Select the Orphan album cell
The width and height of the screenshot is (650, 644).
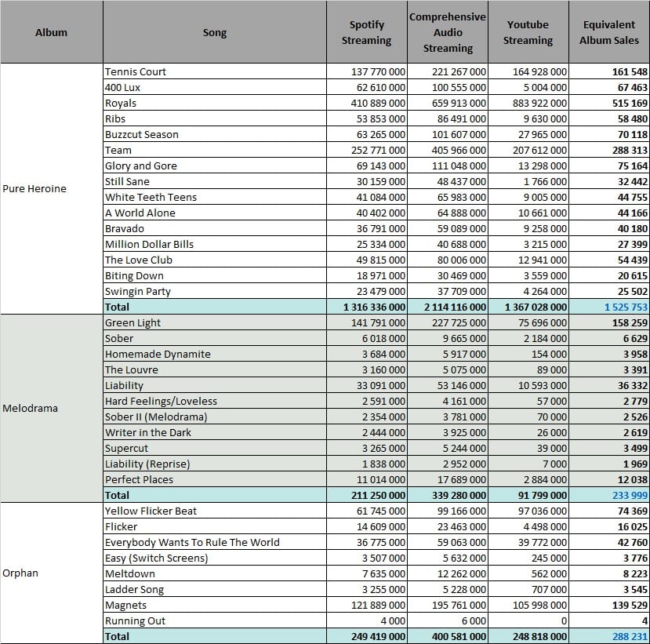[52, 573]
